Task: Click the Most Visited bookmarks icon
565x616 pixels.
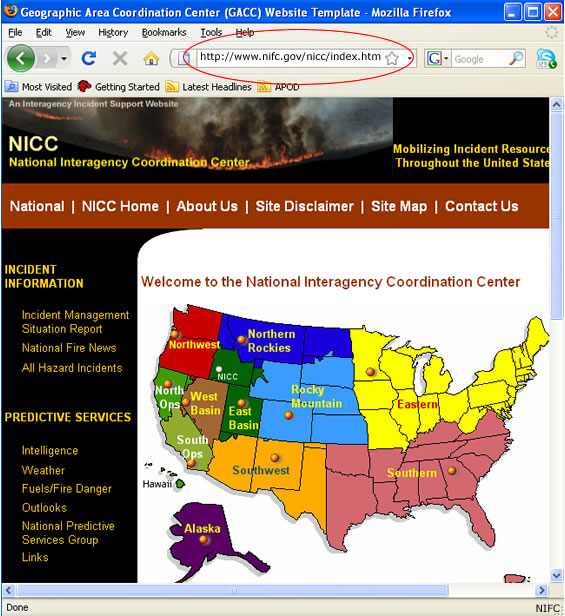Action: (11, 86)
